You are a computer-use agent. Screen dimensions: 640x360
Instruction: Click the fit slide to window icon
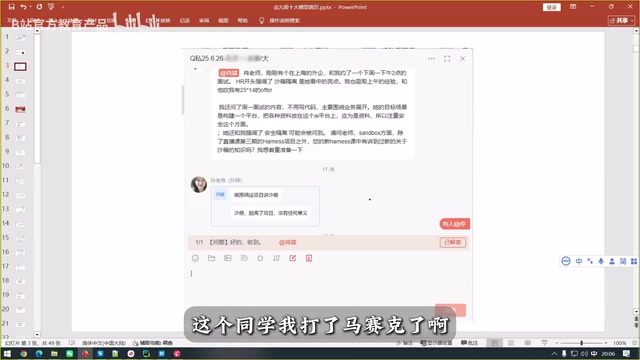click(x=634, y=343)
